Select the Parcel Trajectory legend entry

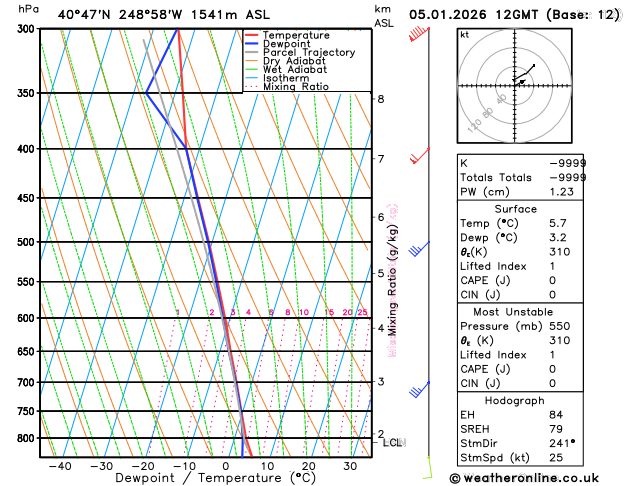308,53
